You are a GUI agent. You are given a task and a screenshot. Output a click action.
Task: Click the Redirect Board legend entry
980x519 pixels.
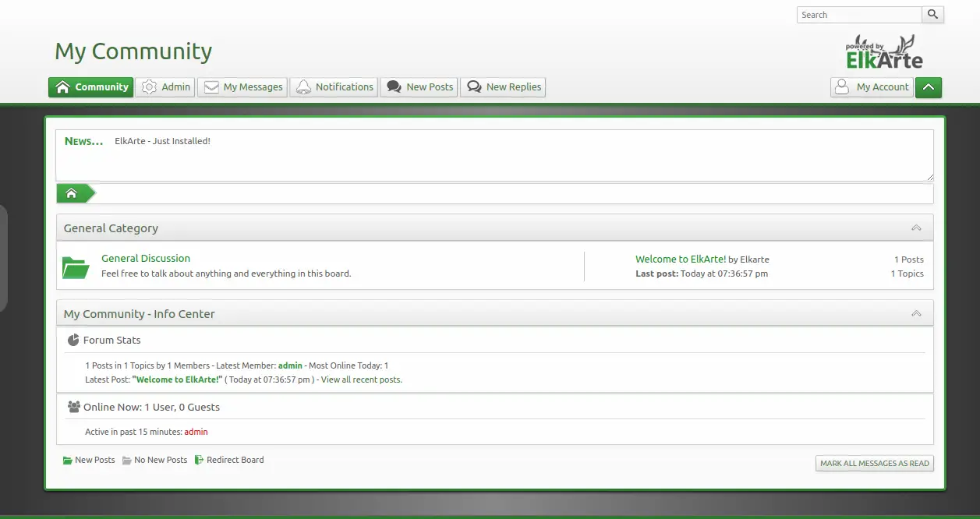click(x=229, y=460)
